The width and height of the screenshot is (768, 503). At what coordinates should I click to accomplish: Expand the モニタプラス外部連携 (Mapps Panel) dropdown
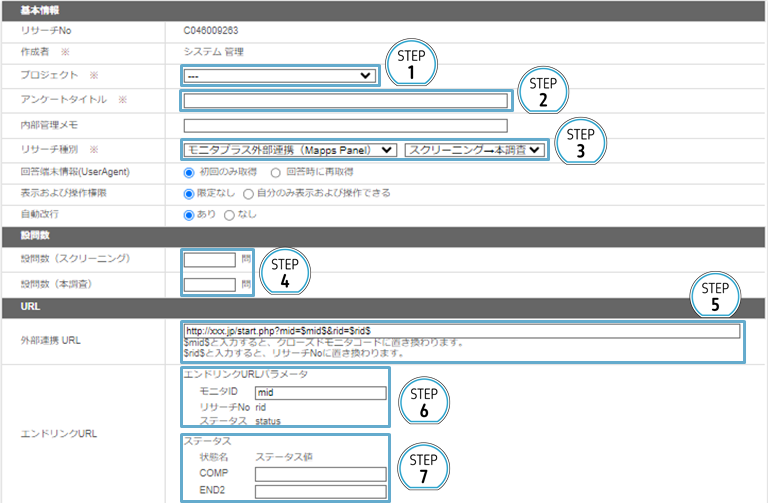[290, 150]
